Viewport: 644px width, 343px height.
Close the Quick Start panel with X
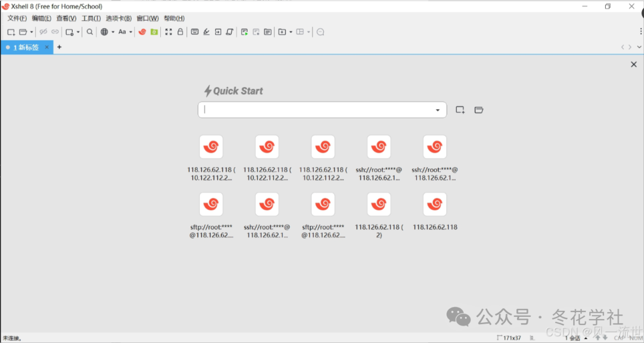pos(634,64)
